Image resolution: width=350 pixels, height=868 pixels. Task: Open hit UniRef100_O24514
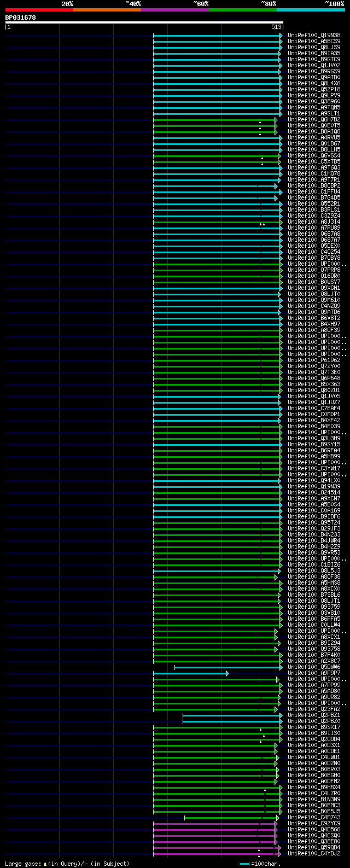(x=314, y=493)
